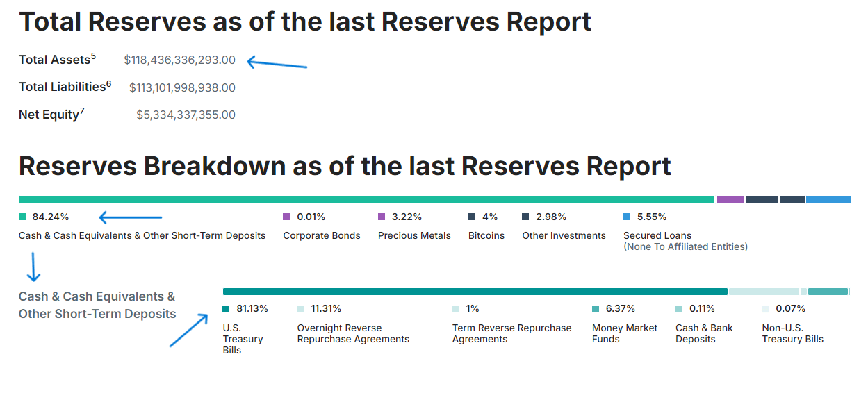Click the Net Equity dollar amount
The height and width of the screenshot is (393, 868).
pos(186,115)
